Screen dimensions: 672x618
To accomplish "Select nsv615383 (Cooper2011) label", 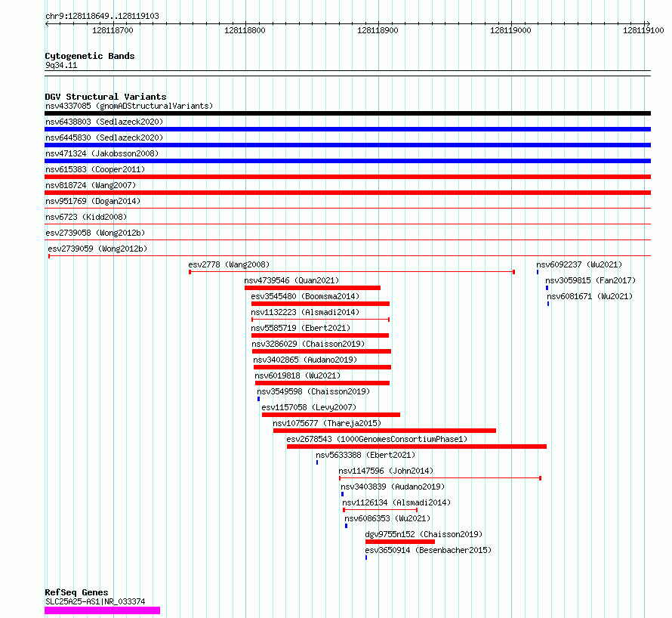I will (95, 169).
